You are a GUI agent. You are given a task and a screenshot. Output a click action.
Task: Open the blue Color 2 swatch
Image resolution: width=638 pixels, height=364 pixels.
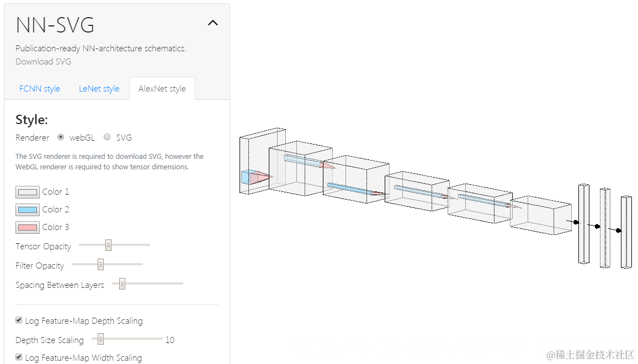pyautogui.click(x=27, y=210)
